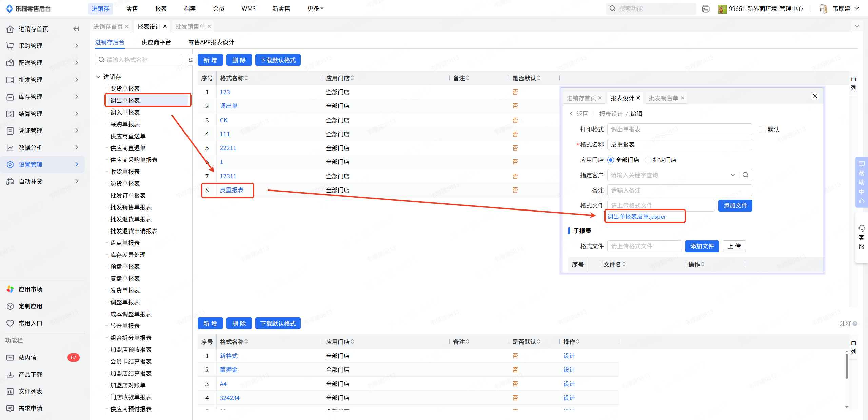868x420 pixels.
Task: Open column settings icon of top table
Action: click(x=853, y=79)
